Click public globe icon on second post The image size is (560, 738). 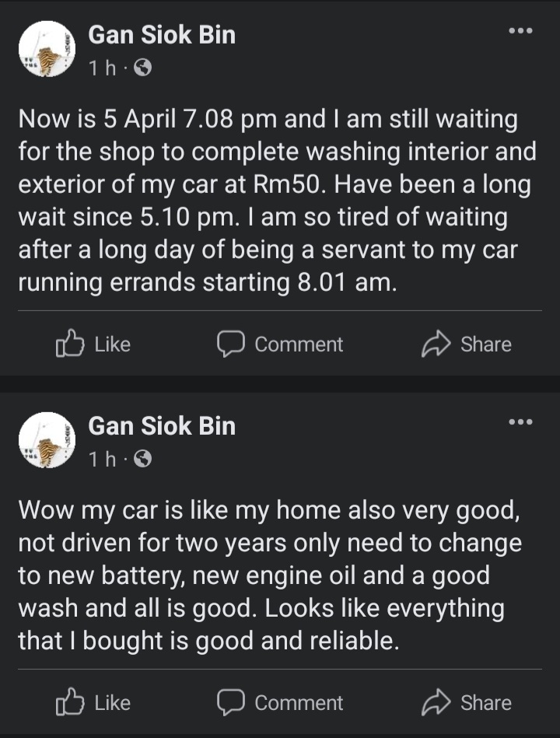[x=142, y=459]
